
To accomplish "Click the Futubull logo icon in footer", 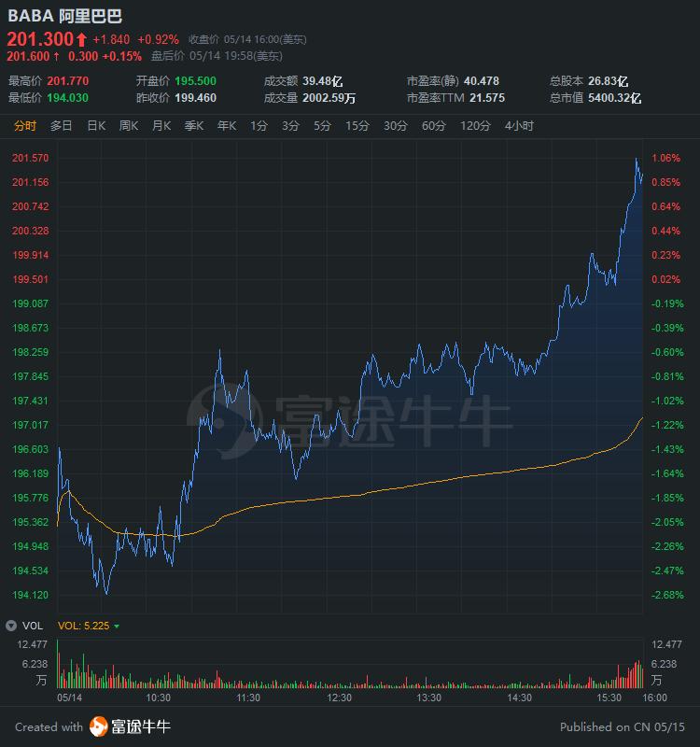I will coord(99,726).
